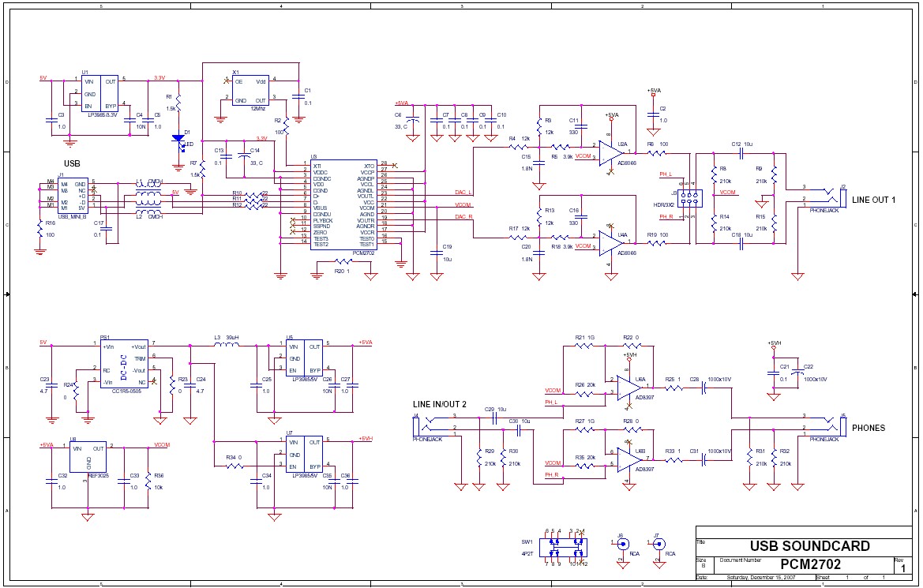Select the "4P2T" label under SW1
923x588 pixels.
tap(527, 553)
